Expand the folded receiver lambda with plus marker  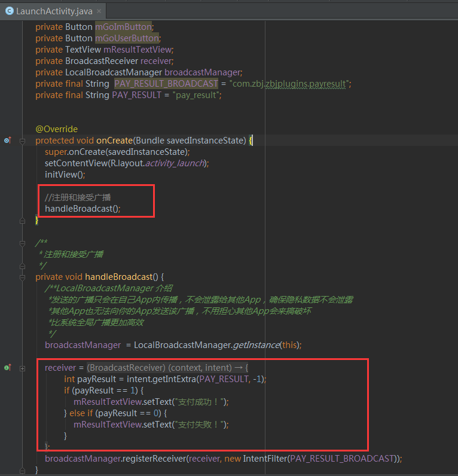pos(23,368)
